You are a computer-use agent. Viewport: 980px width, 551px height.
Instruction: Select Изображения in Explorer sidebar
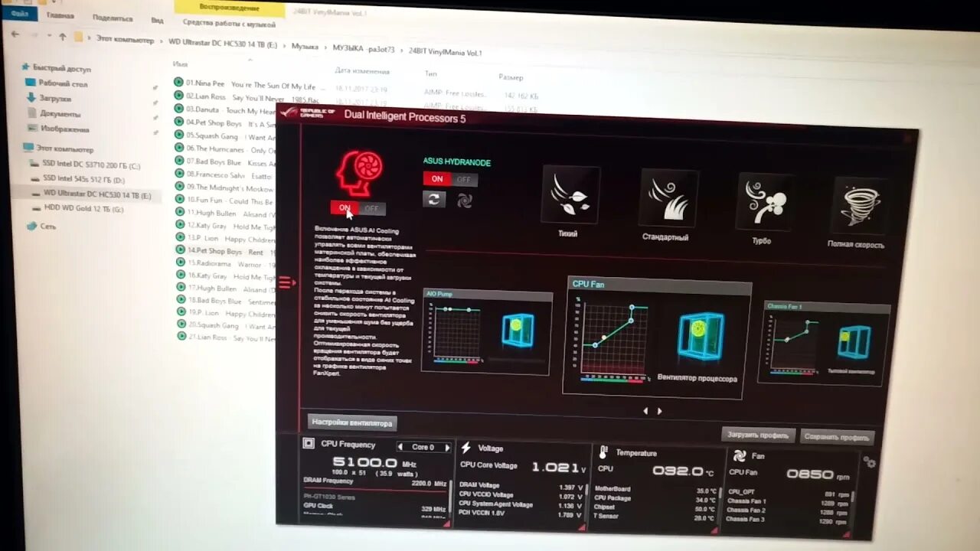(x=58, y=129)
